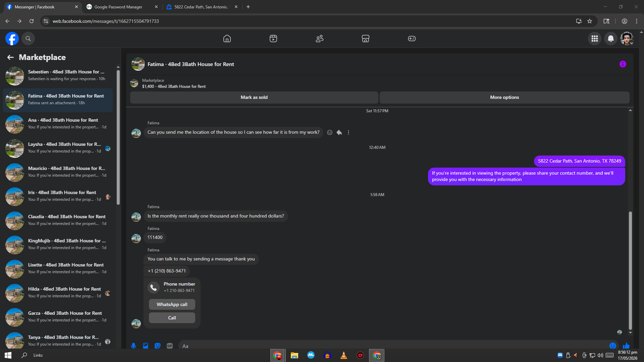Go to Facebook Home feed icon
Image resolution: width=644 pixels, height=362 pixels.
(x=227, y=39)
